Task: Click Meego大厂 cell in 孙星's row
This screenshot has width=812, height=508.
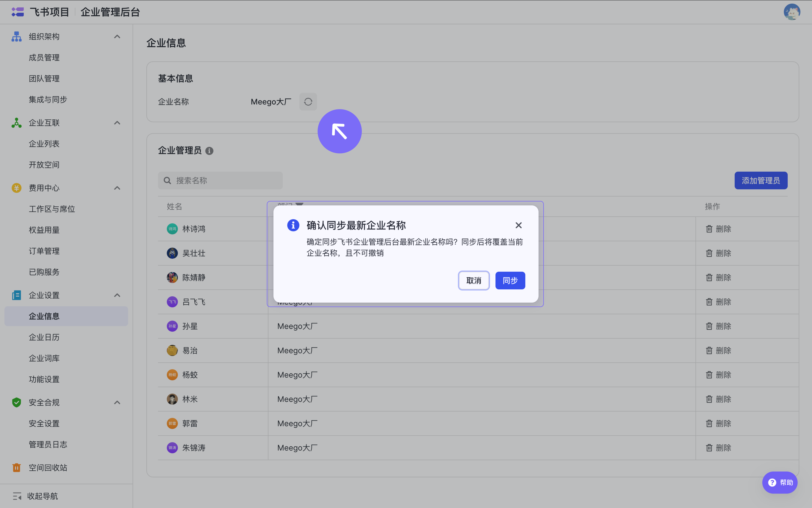Action: 297,326
